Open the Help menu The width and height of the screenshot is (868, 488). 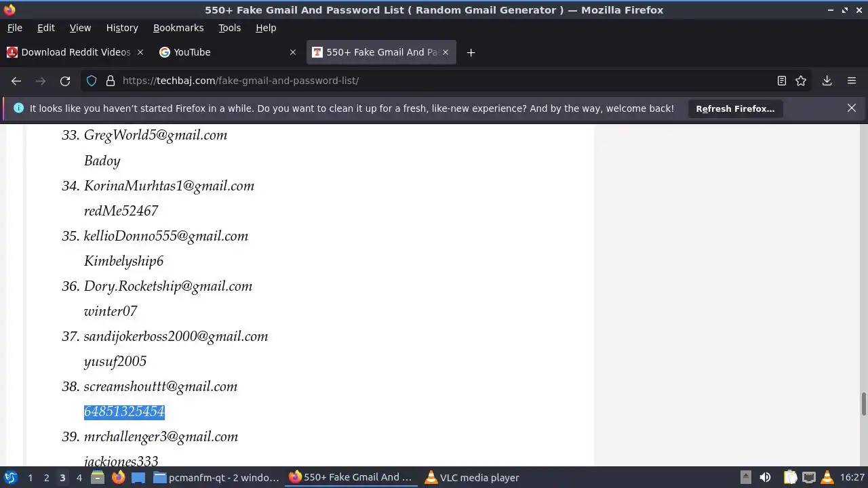tap(266, 28)
